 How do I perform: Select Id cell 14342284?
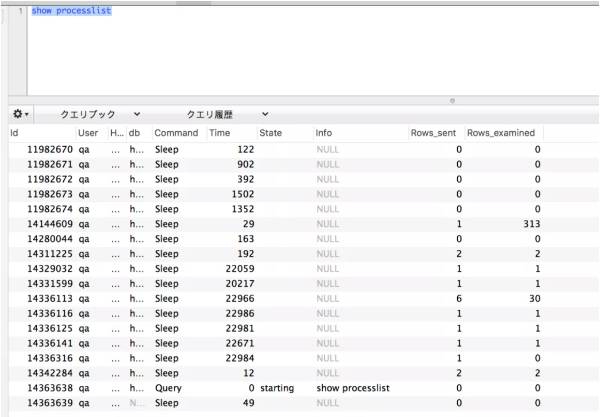point(50,373)
